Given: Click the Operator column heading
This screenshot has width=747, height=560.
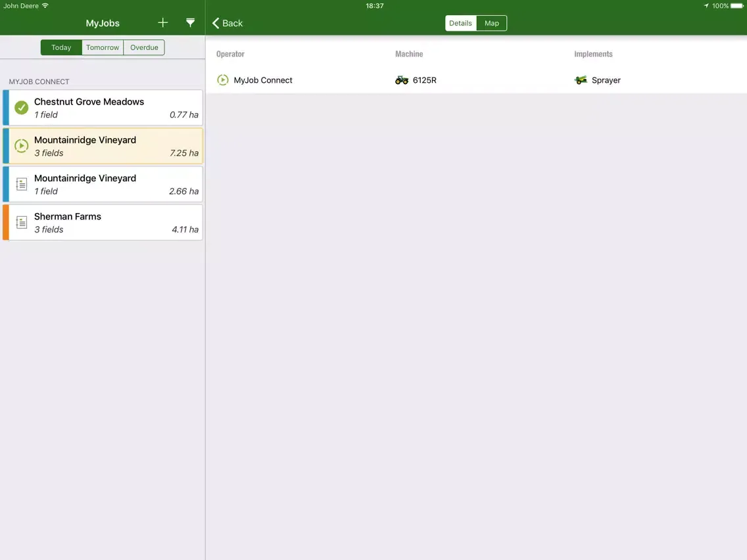Looking at the screenshot, I should pos(230,54).
